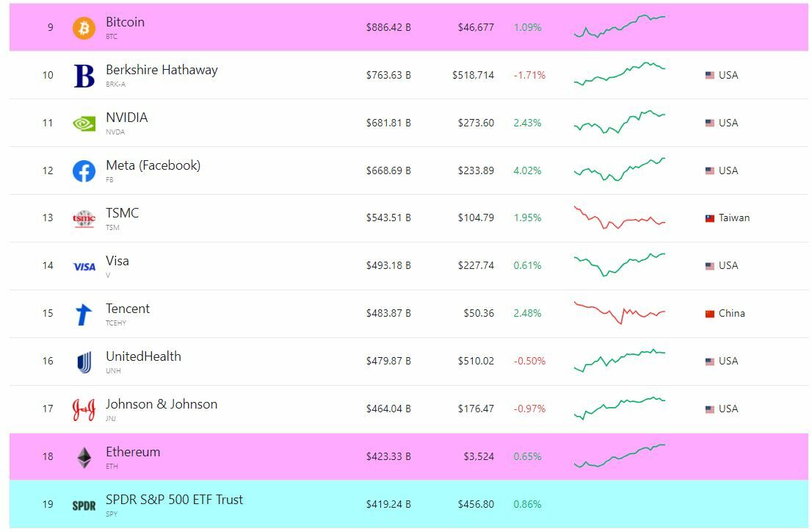Screen dimensions: 812x532
Task: Click the Ethereum logo icon
Action: [x=84, y=457]
